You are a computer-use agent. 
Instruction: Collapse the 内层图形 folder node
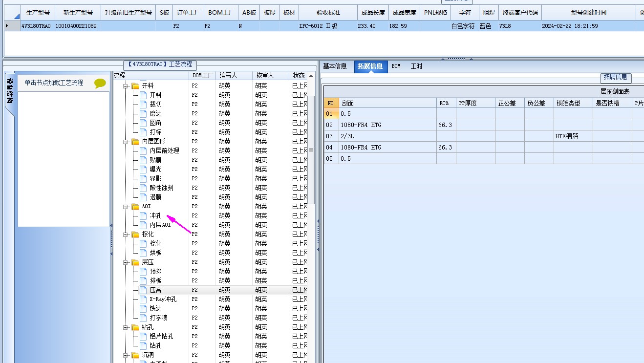126,141
